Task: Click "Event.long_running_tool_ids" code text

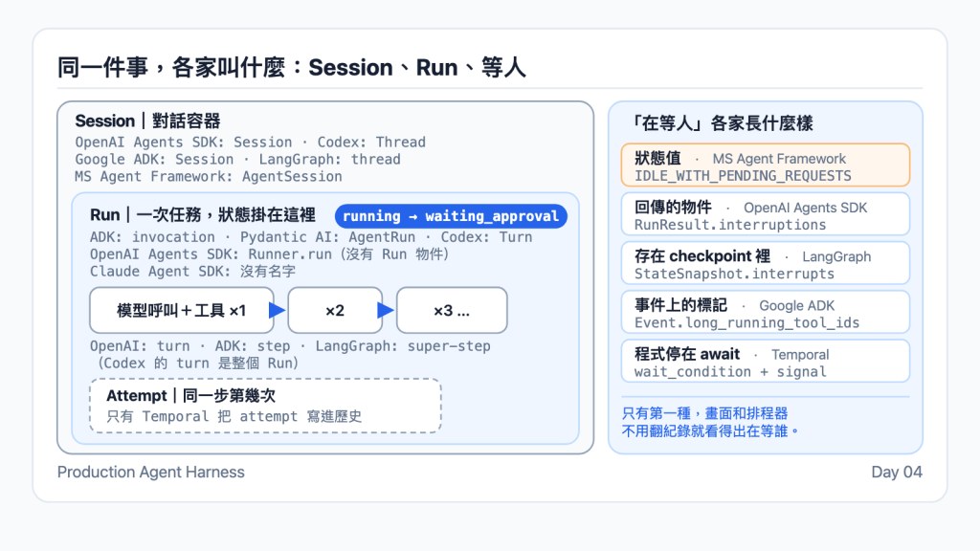Action: tap(746, 323)
